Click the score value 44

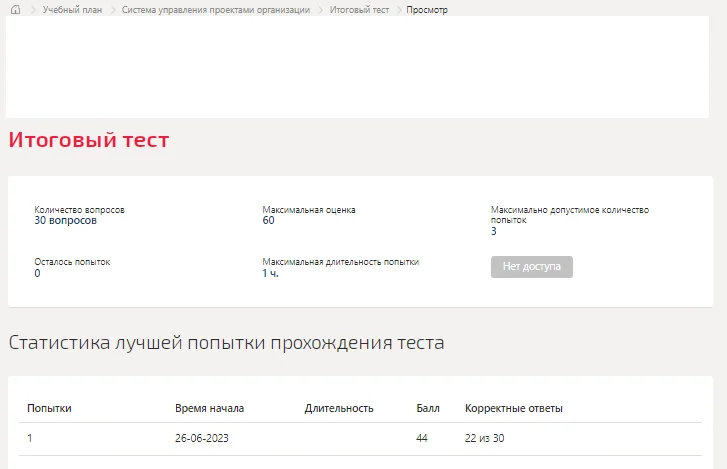(422, 438)
